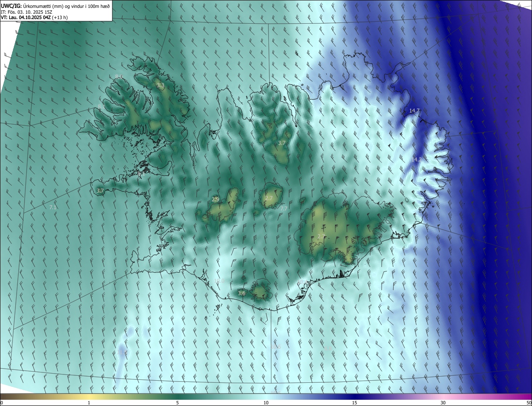This screenshot has width=532, height=406.
Task: Click the 14.2 precipitation value label
Action: point(416,159)
